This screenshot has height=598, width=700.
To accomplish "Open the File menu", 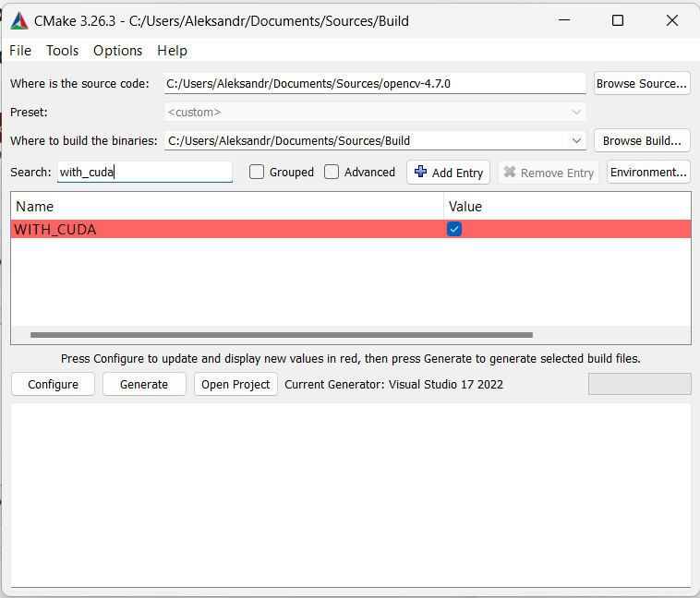I will click(20, 51).
